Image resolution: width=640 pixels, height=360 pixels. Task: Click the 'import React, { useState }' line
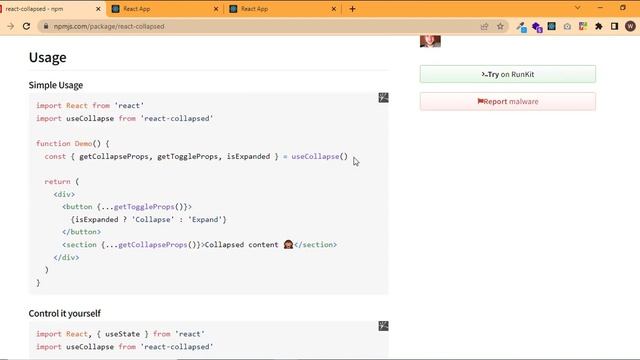point(120,334)
